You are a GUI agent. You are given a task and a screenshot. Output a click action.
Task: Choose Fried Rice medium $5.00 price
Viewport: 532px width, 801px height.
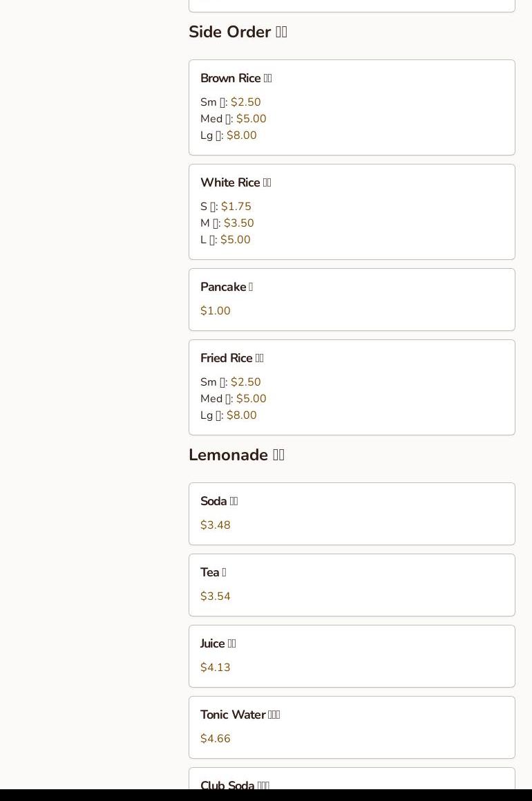(251, 399)
